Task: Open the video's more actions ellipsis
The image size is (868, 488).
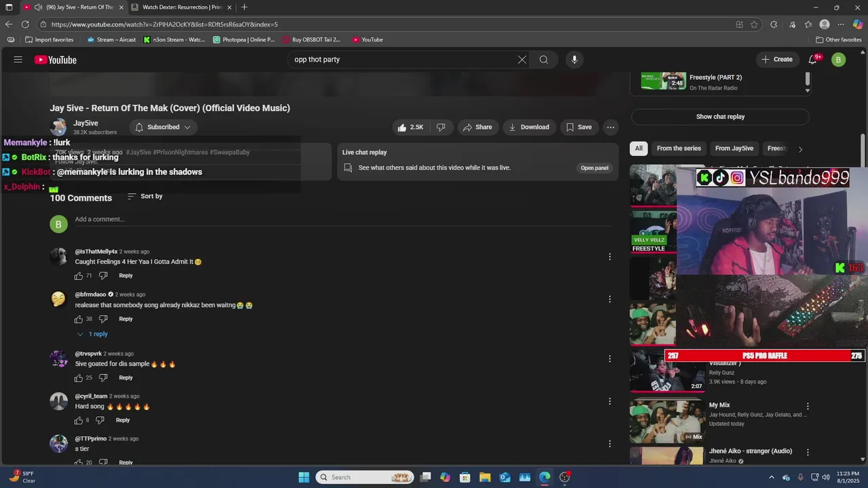Action: [610, 127]
